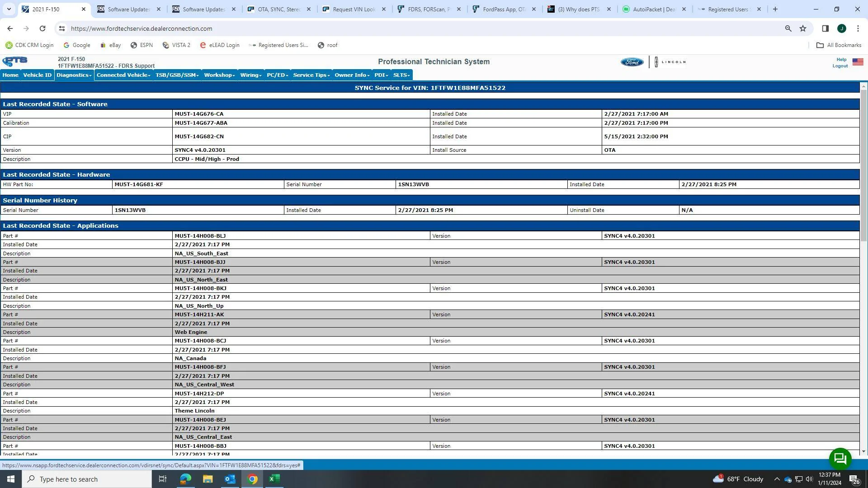This screenshot has height=488, width=868.
Task: Switch to the OTA, SYNC, Stereo tab
Action: point(278,9)
